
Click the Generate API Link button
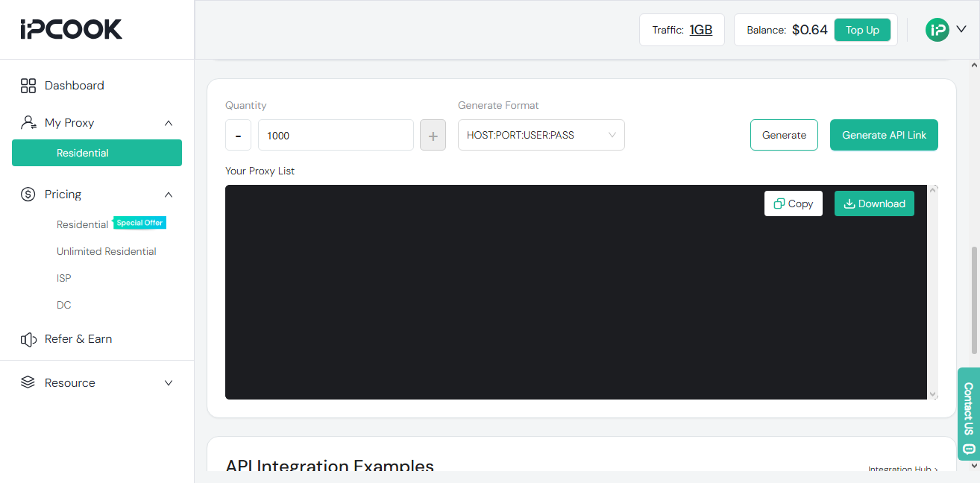click(884, 135)
